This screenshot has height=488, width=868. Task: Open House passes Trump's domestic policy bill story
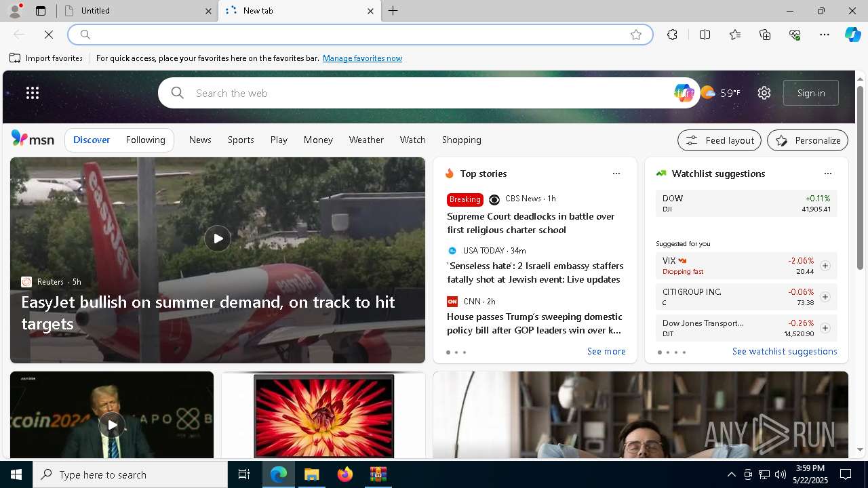pos(534,323)
